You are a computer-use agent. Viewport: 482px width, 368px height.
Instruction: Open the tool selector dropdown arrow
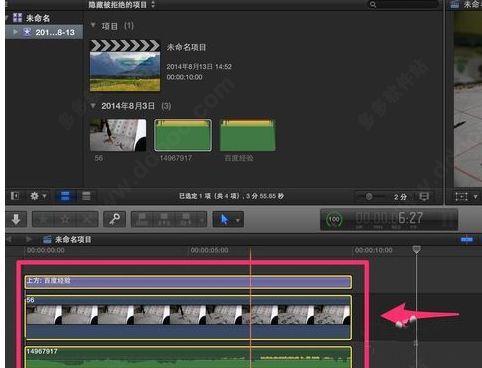point(238,220)
